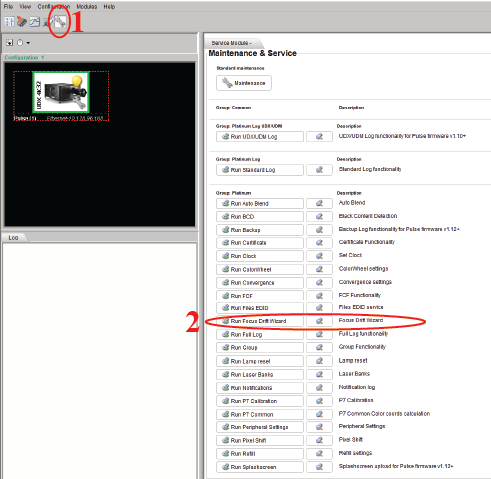Switch to the Log tab
This screenshot has height=479, width=491.
[x=13, y=237]
